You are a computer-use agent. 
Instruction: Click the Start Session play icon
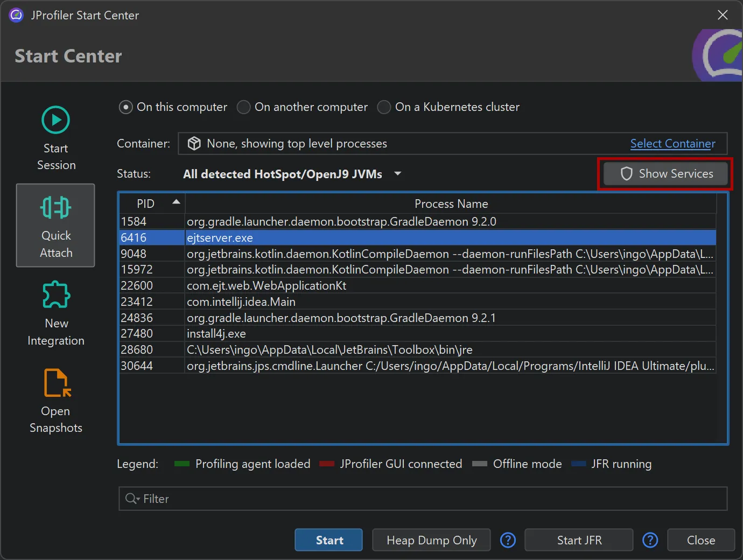click(55, 120)
